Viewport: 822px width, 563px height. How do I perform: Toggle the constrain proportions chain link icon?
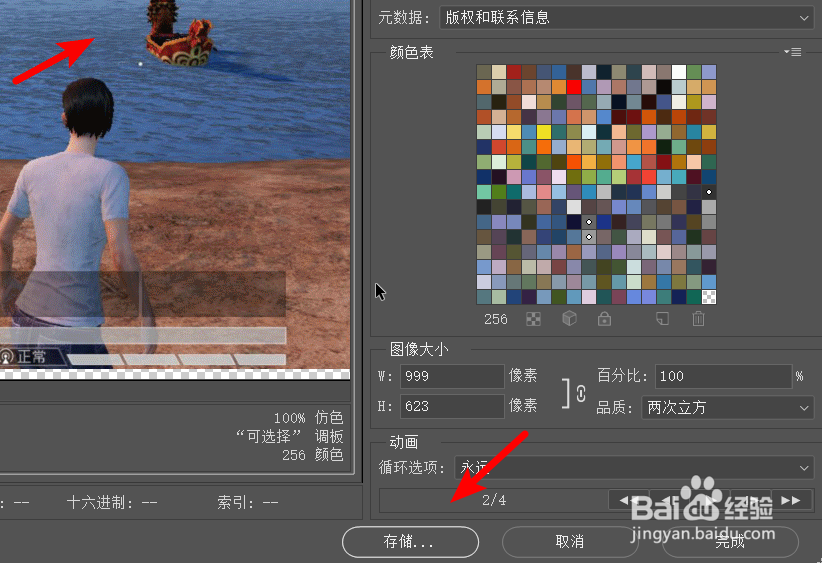coord(581,393)
